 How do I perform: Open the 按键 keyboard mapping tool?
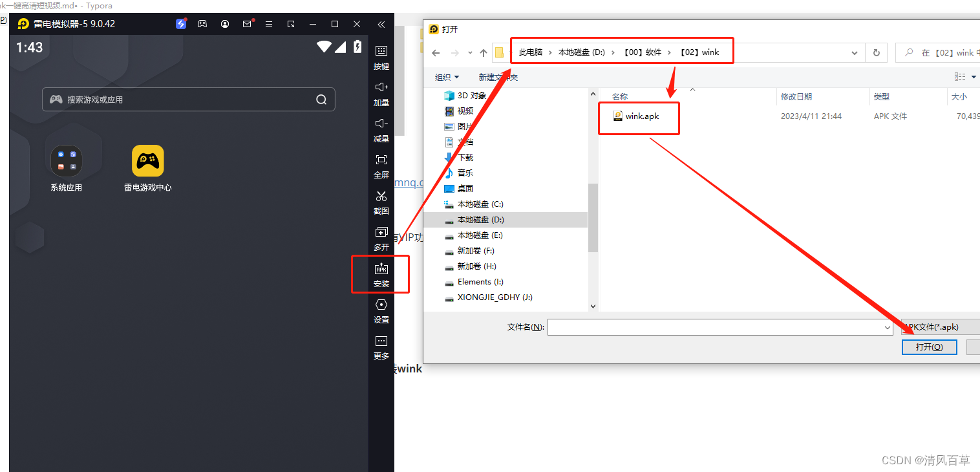pos(381,58)
